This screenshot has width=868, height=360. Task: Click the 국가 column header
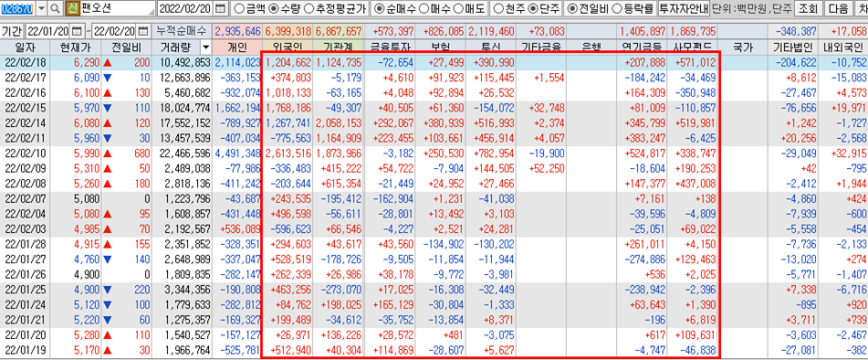tap(742, 48)
